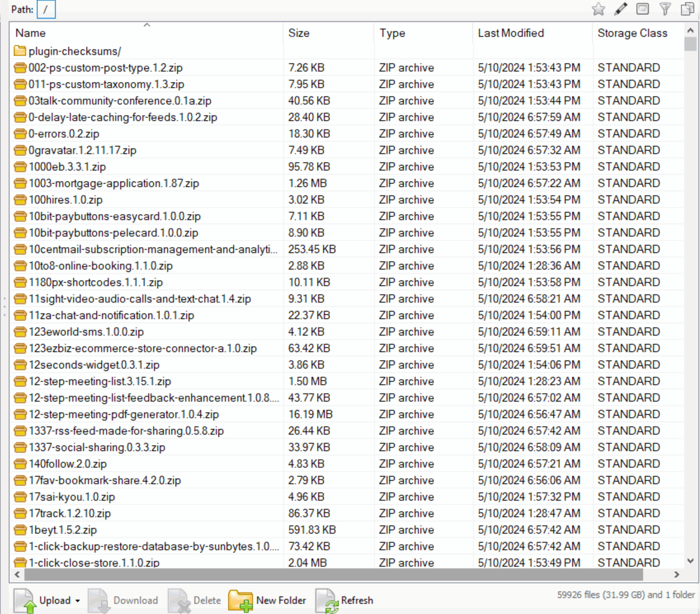Click icon of 12-step-meeting-list-feedback-enhancement zip
Viewport: 700px width, 614px height.
click(x=20, y=398)
